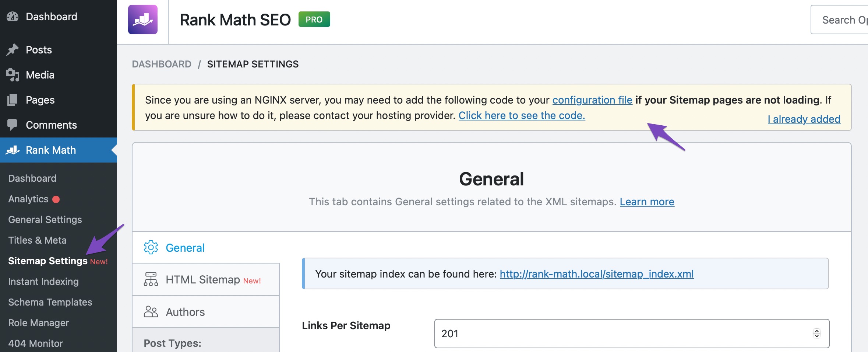This screenshot has height=352, width=868.
Task: Click the 'Post Types:' section header
Action: (172, 343)
